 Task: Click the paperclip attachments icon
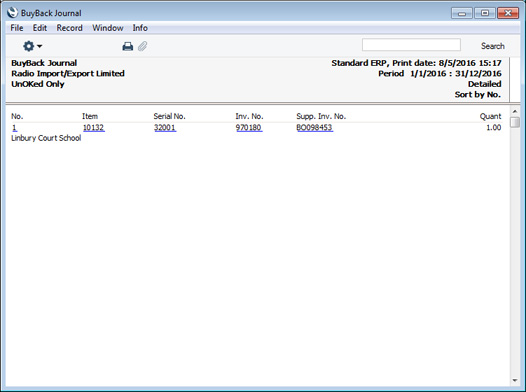coord(143,46)
